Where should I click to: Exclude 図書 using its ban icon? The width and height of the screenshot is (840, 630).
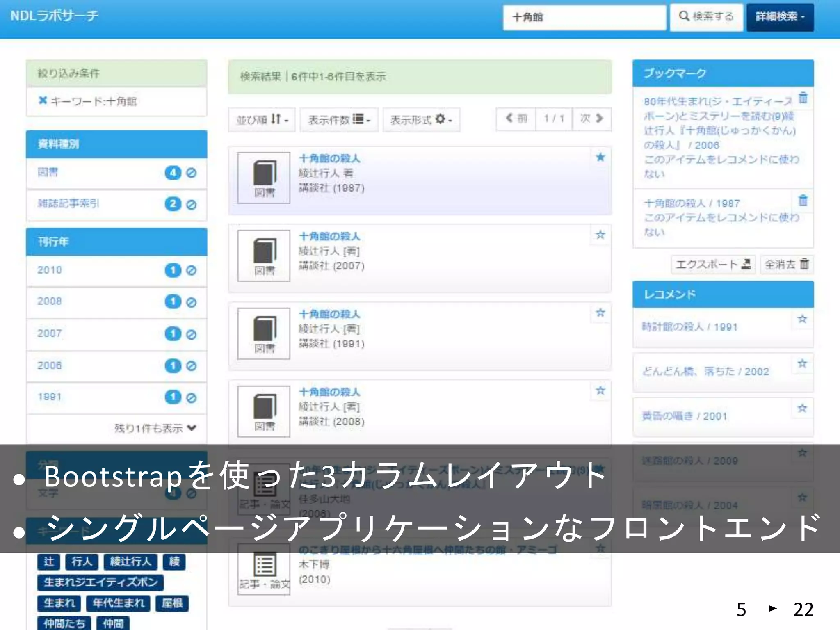[191, 173]
